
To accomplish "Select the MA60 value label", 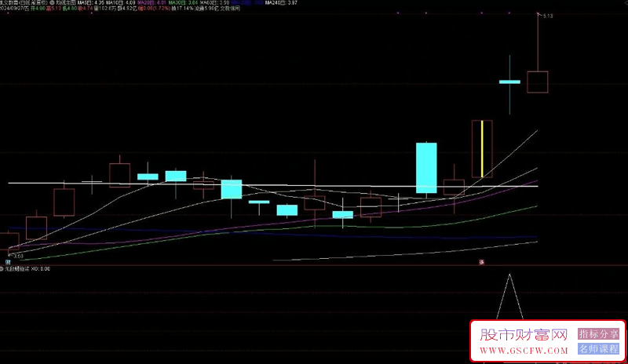I will click(214, 2).
